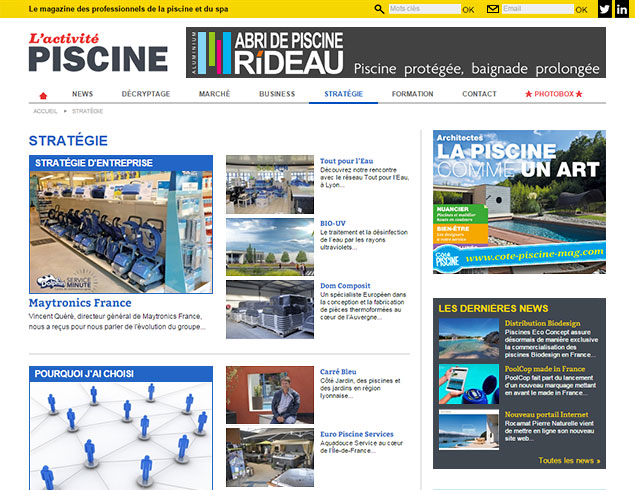Screen dimensions: 635x490
Task: Open the PoolCop made in France thumbnail
Action: pos(469,384)
